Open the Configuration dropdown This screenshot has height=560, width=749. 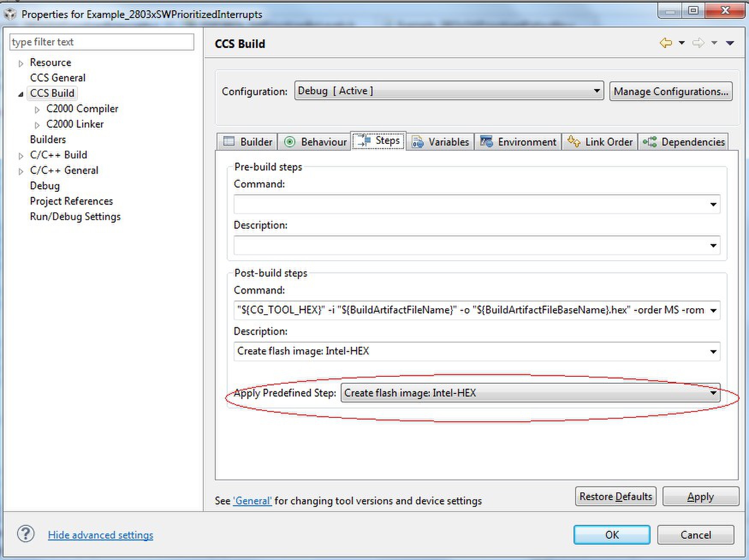pos(449,91)
